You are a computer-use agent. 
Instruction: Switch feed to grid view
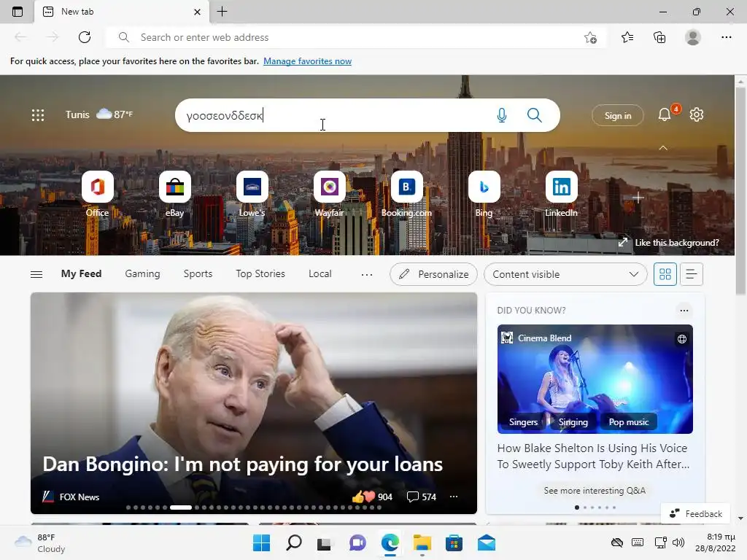665,274
